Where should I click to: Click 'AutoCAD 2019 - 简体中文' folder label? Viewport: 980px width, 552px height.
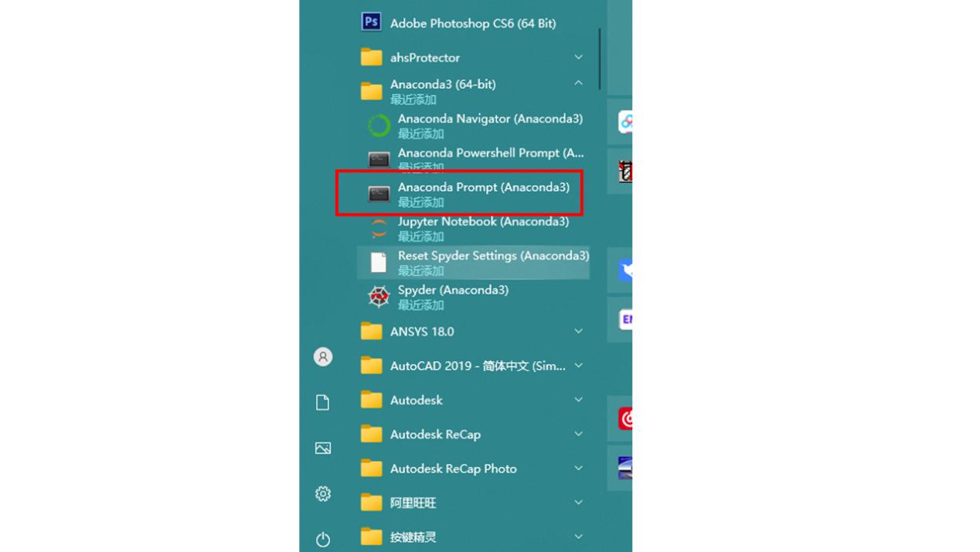coord(478,366)
